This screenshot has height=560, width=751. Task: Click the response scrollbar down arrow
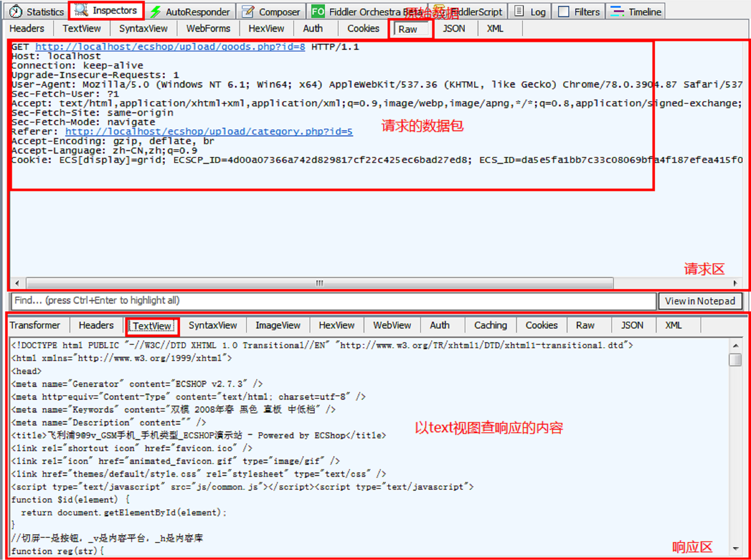tap(735, 548)
